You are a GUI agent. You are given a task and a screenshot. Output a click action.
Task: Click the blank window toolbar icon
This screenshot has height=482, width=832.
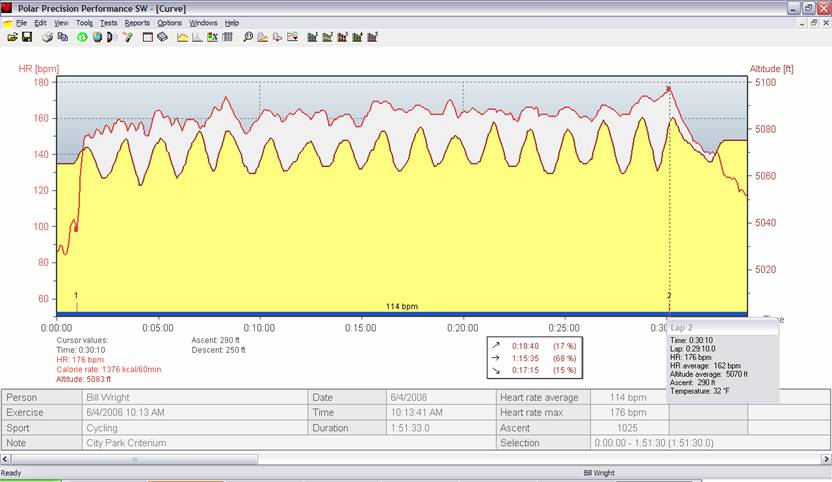tap(148, 37)
